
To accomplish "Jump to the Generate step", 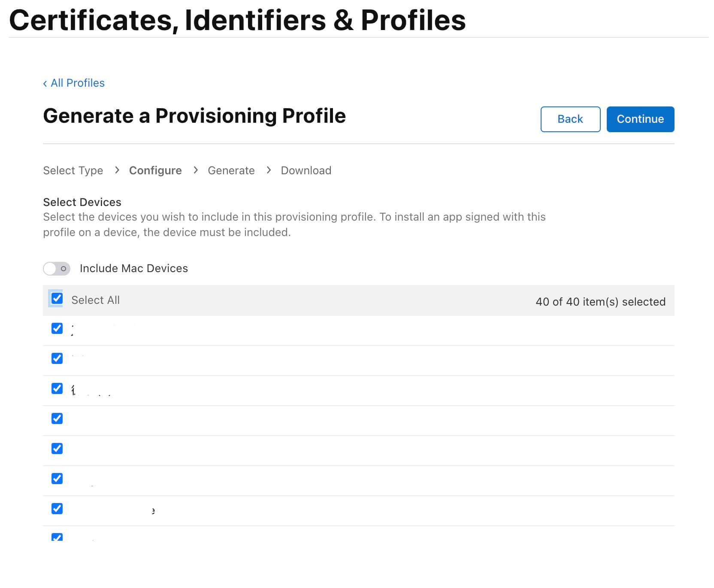I will 231,171.
